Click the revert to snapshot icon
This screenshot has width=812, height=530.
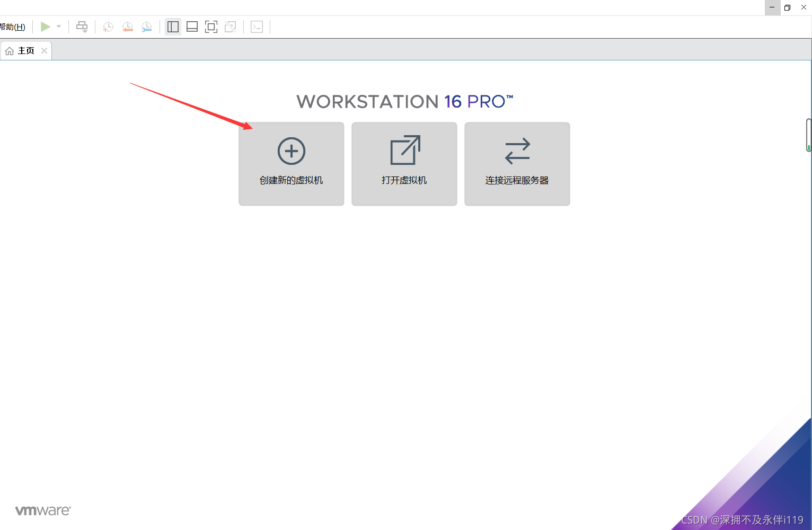pos(127,27)
